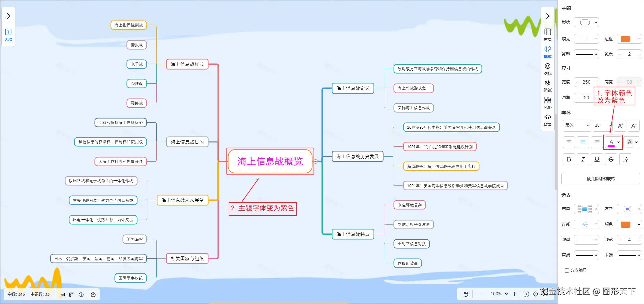Increase the topic border 线宽 value
644x304 pixels.
[x=639, y=54]
